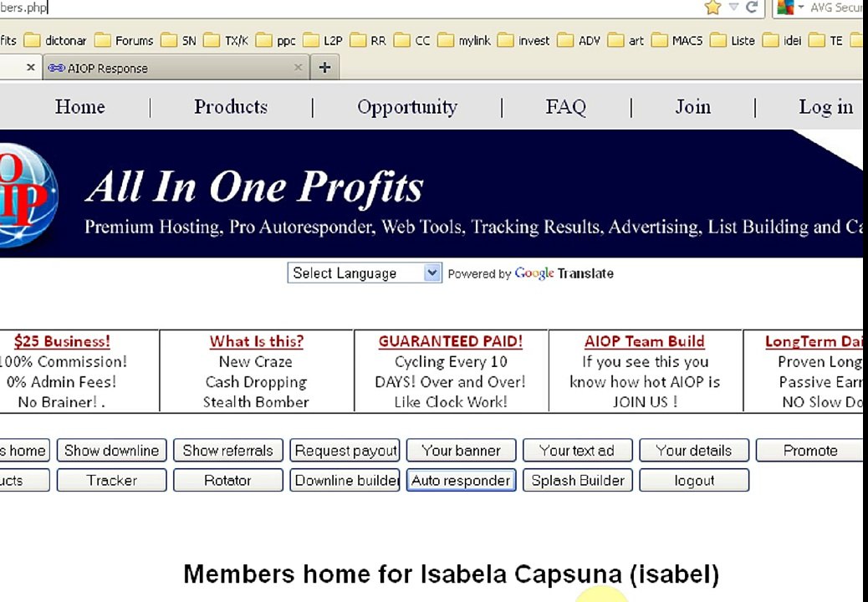Click the Your details button

click(x=694, y=451)
